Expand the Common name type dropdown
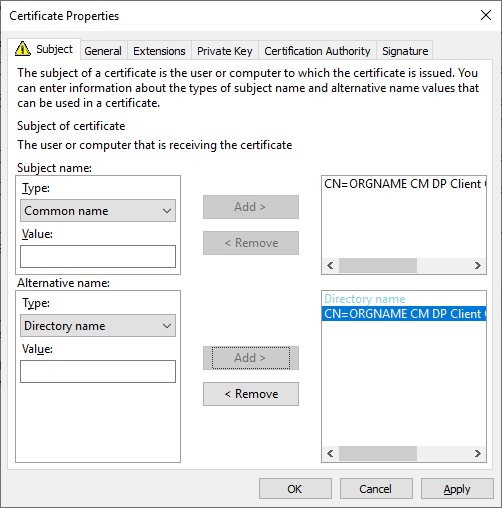Viewport: 502px width, 508px height. coord(98,211)
